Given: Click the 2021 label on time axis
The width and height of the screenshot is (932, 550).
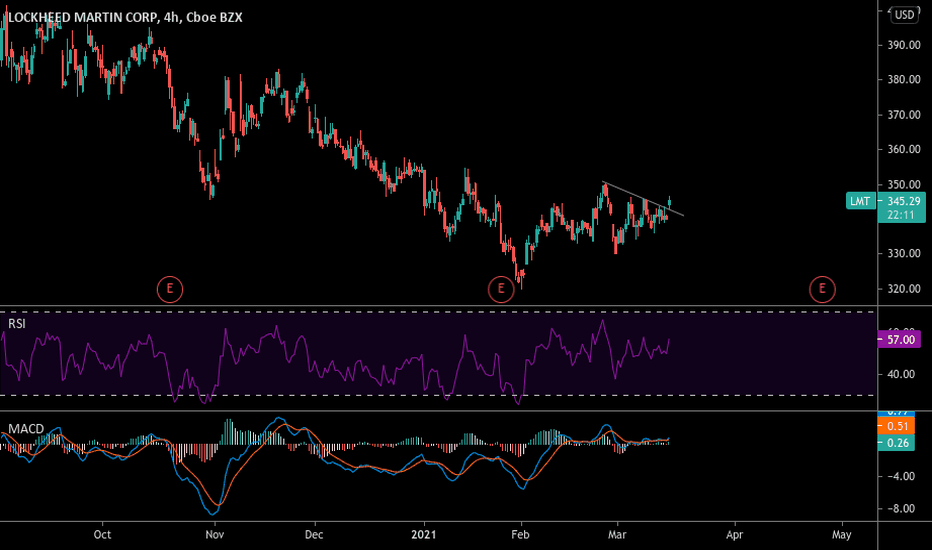Looking at the screenshot, I should coord(424,535).
